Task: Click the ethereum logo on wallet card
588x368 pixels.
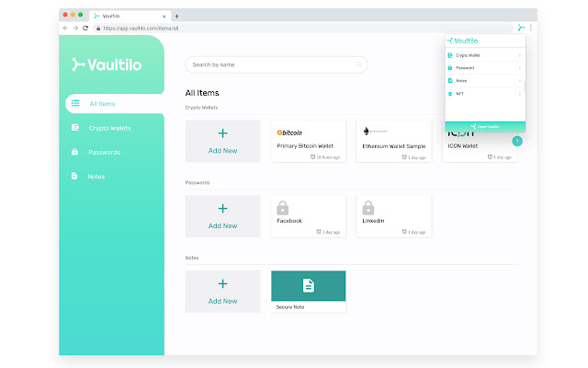Action: 375,131
